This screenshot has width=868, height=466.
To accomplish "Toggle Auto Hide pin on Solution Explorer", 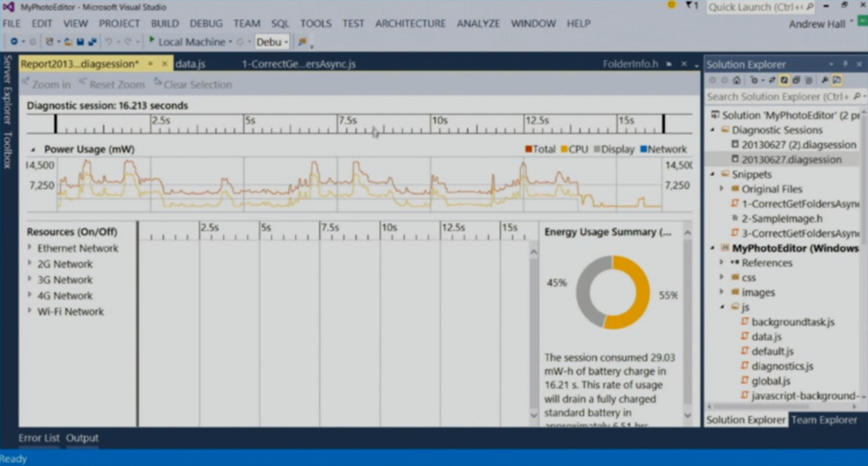I will 845,64.
